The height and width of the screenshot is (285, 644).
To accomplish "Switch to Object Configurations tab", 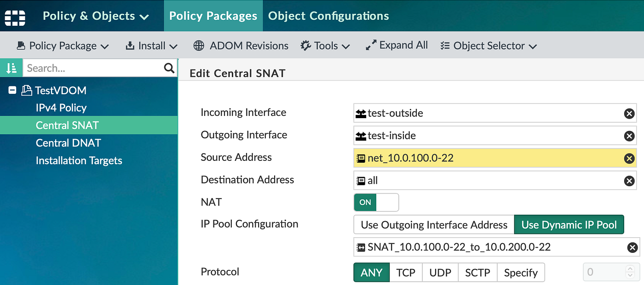I will pyautogui.click(x=328, y=16).
